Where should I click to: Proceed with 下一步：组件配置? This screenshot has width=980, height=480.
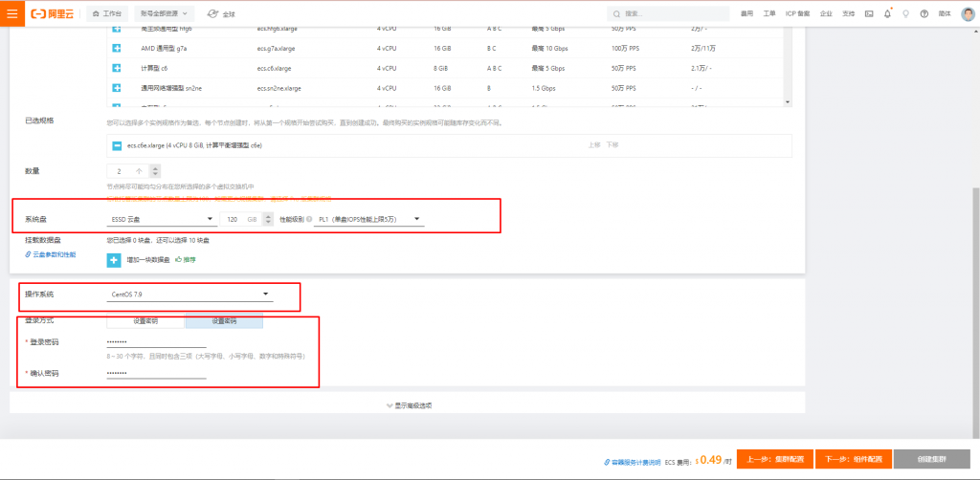(854, 459)
